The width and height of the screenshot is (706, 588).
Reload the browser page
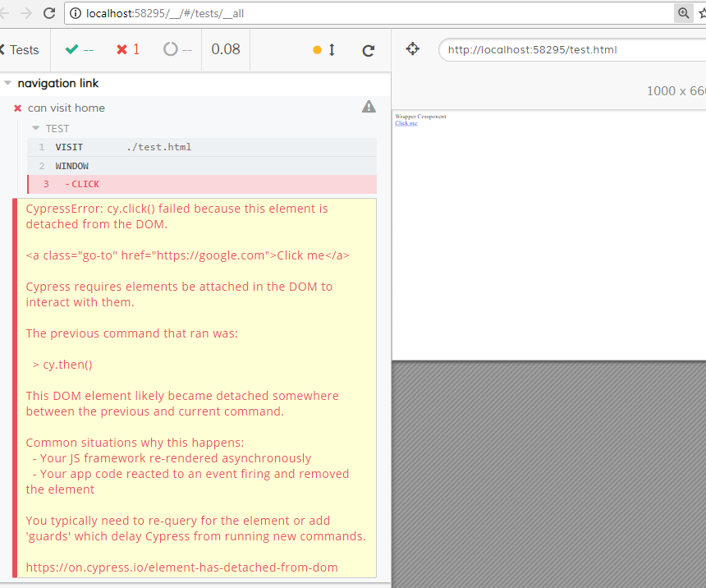click(x=49, y=13)
